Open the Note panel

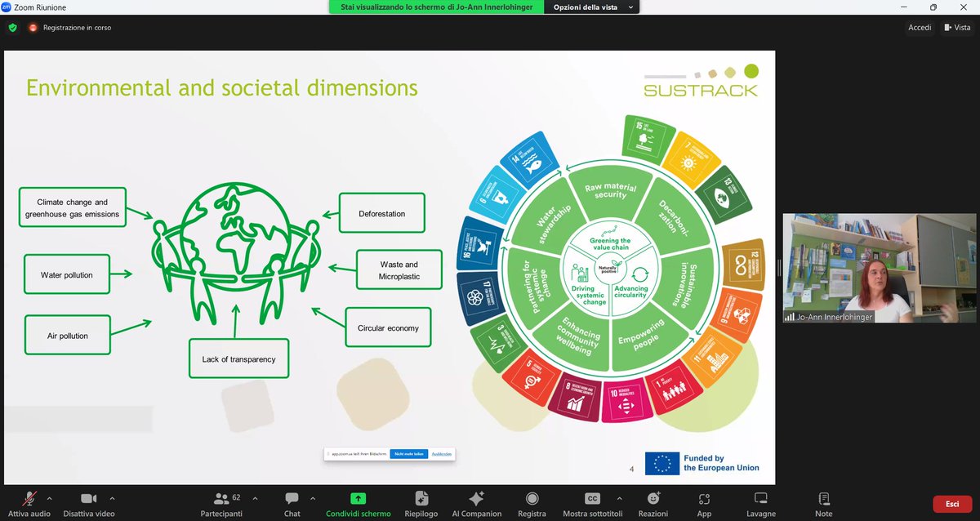(x=823, y=503)
